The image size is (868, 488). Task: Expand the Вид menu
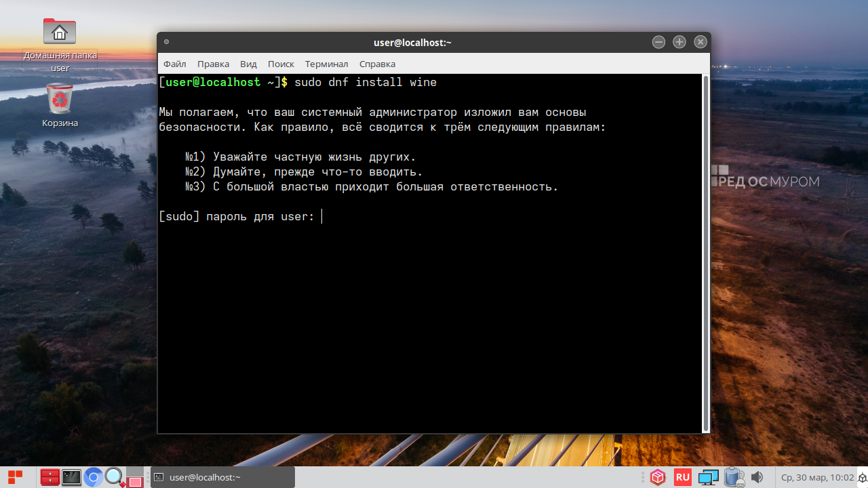tap(248, 64)
